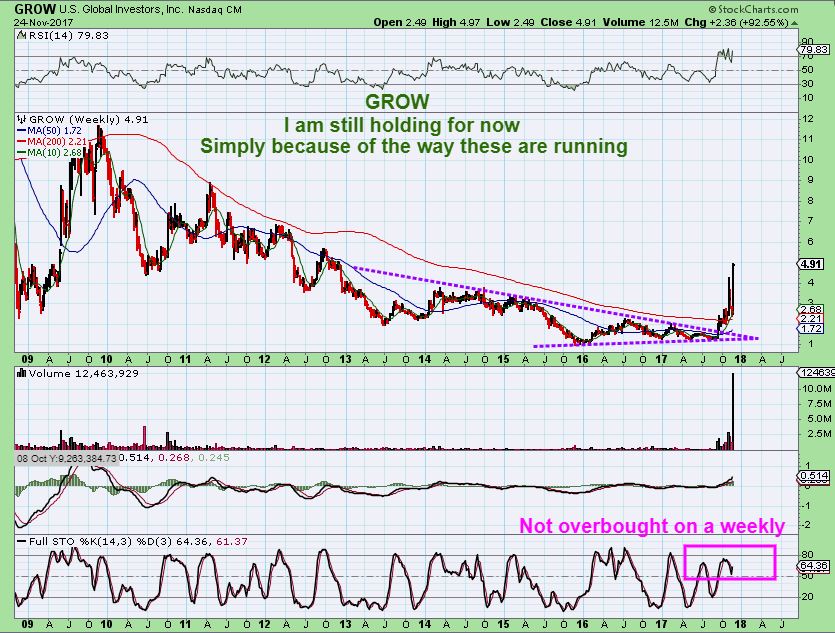
Task: Click the 20 label on the stochastic axis
Action: point(808,597)
